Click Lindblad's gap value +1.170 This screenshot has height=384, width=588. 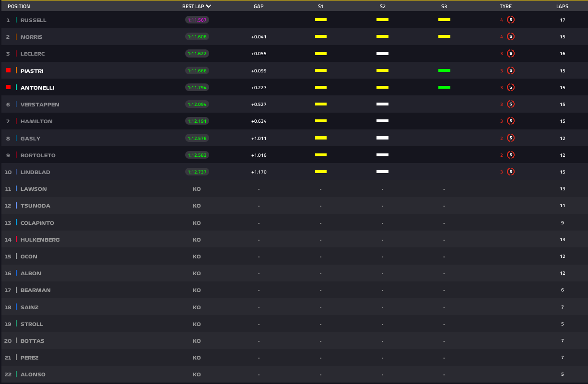click(x=259, y=172)
